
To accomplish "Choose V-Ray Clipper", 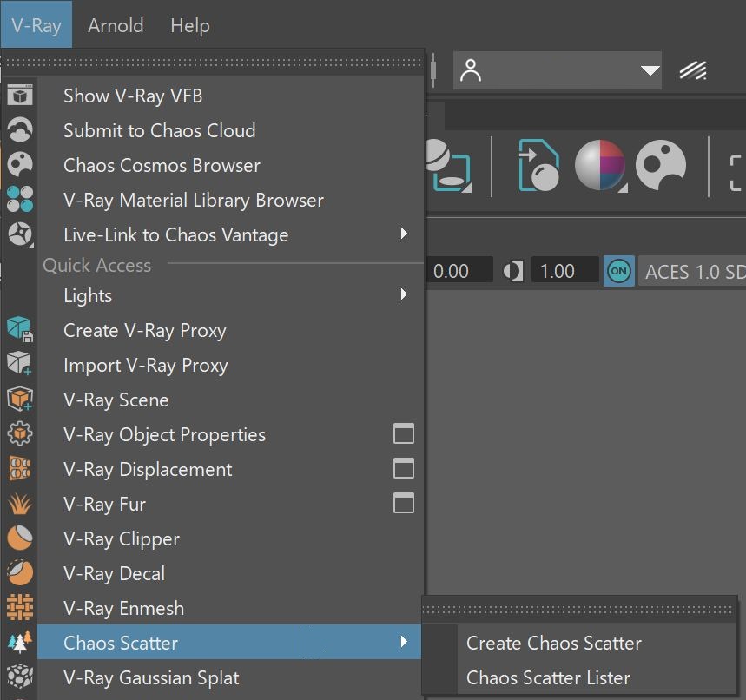I will 230,538.
